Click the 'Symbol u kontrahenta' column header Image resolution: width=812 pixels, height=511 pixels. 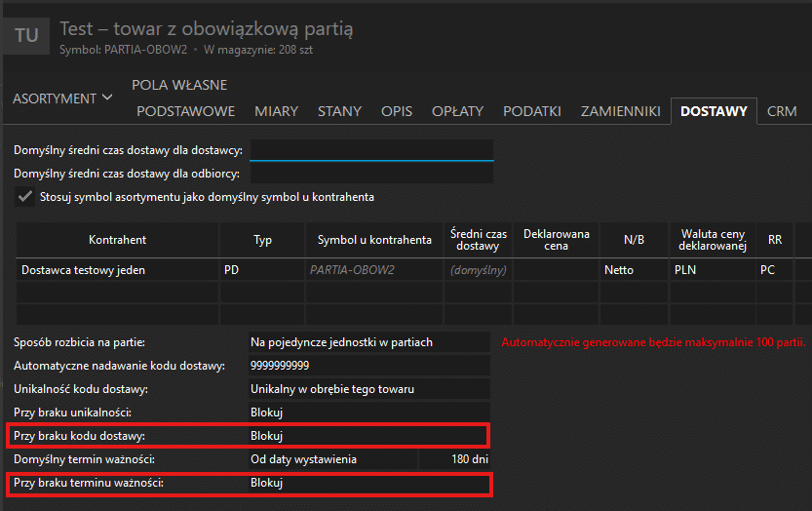(374, 240)
